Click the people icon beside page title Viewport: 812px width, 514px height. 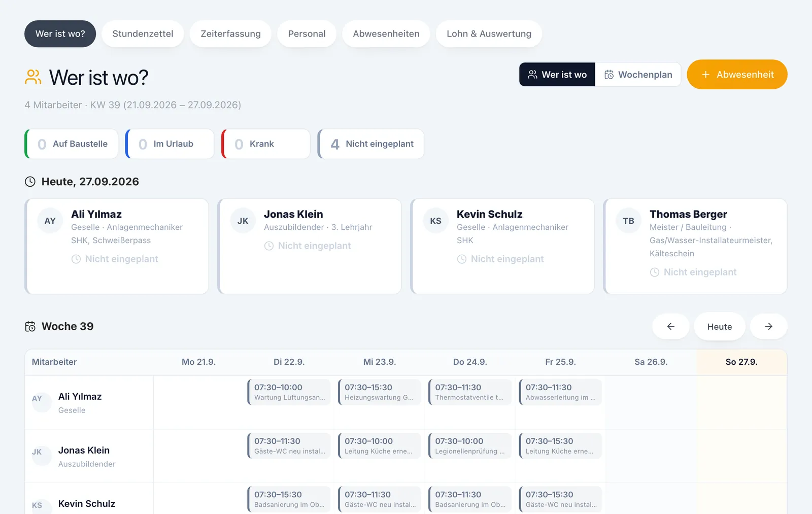pyautogui.click(x=33, y=78)
